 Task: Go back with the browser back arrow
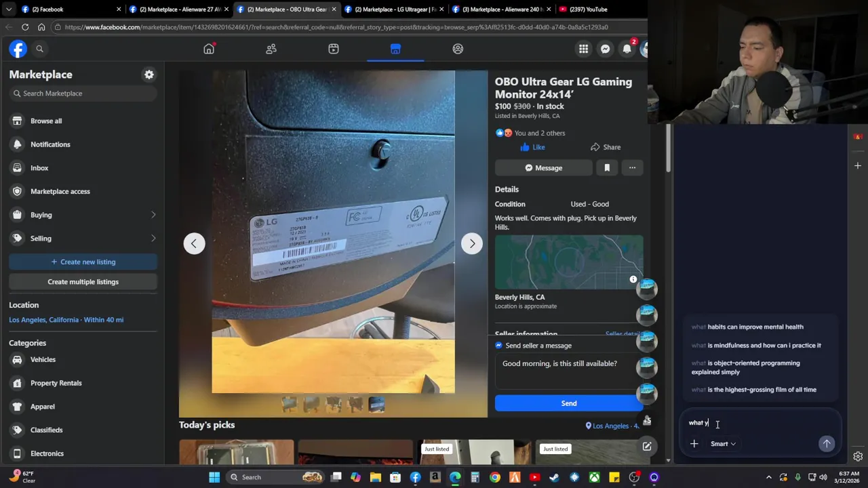click(9, 27)
